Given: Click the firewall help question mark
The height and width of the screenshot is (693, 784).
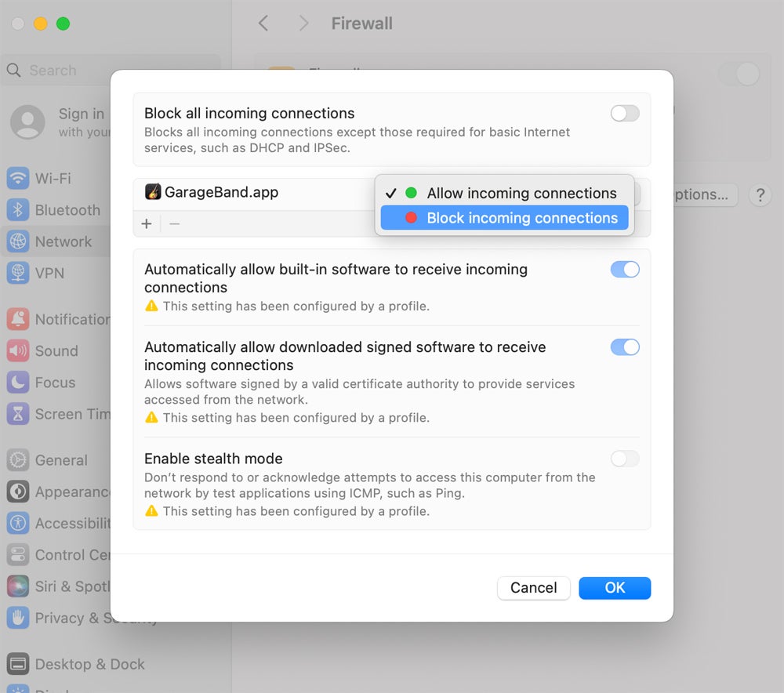Looking at the screenshot, I should click(x=760, y=195).
